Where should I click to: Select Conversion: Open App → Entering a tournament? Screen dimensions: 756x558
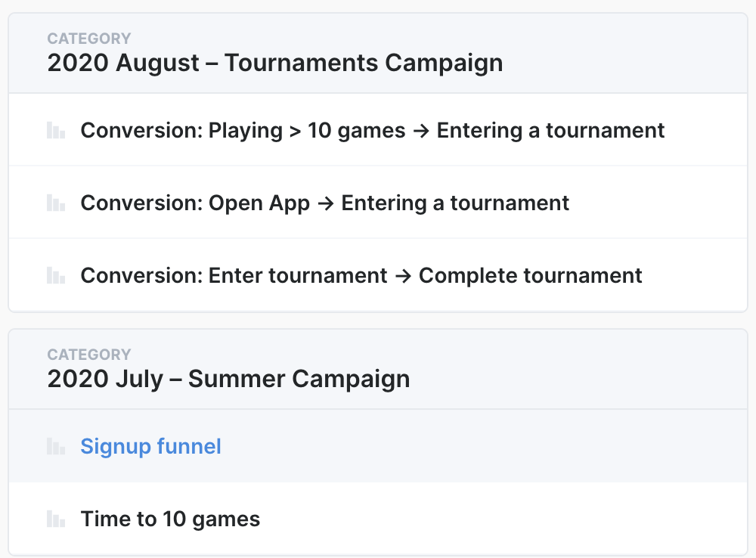(x=324, y=203)
